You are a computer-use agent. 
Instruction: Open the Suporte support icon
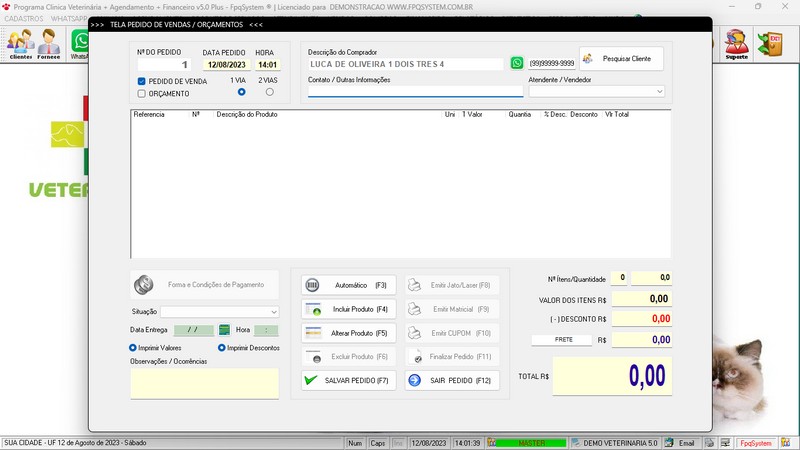(x=737, y=44)
